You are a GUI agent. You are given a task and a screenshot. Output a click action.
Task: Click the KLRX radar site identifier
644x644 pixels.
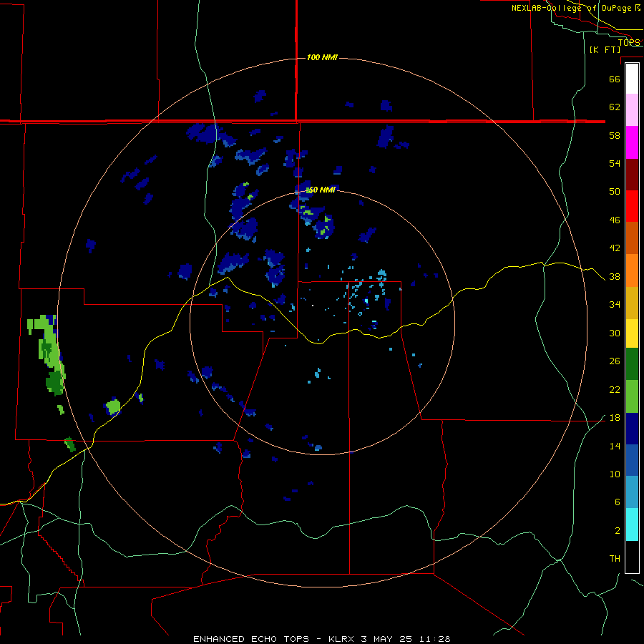click(x=343, y=639)
